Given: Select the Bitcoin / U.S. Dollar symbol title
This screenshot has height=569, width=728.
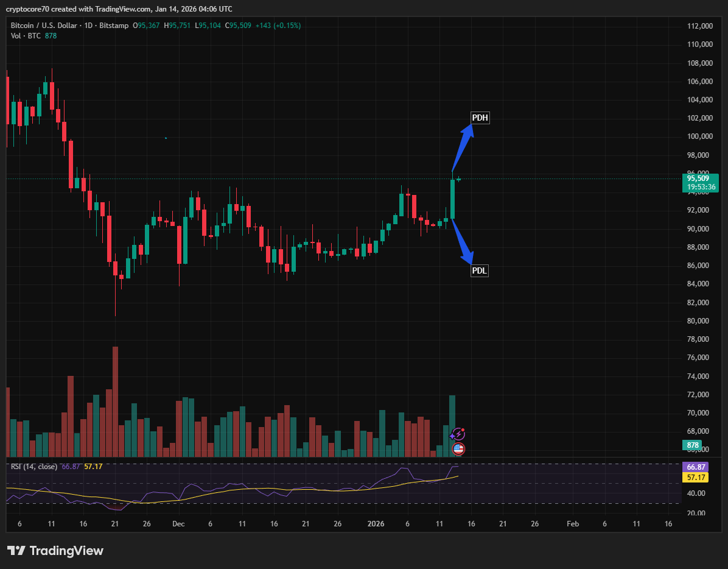Looking at the screenshot, I should [44, 26].
